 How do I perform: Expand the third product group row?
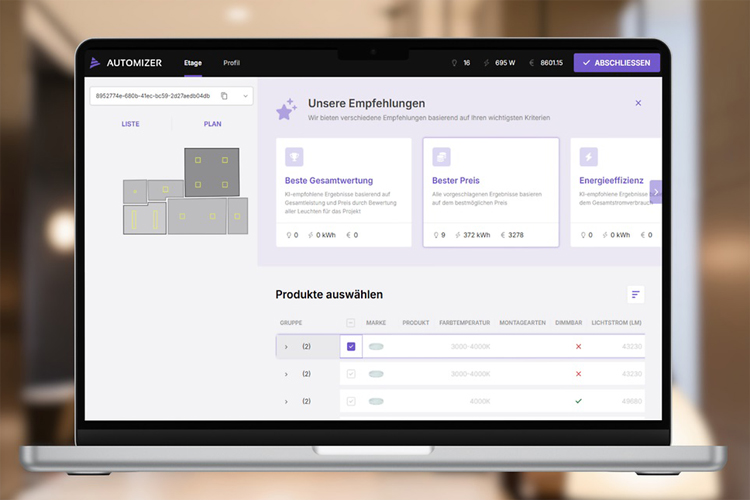pos(286,402)
